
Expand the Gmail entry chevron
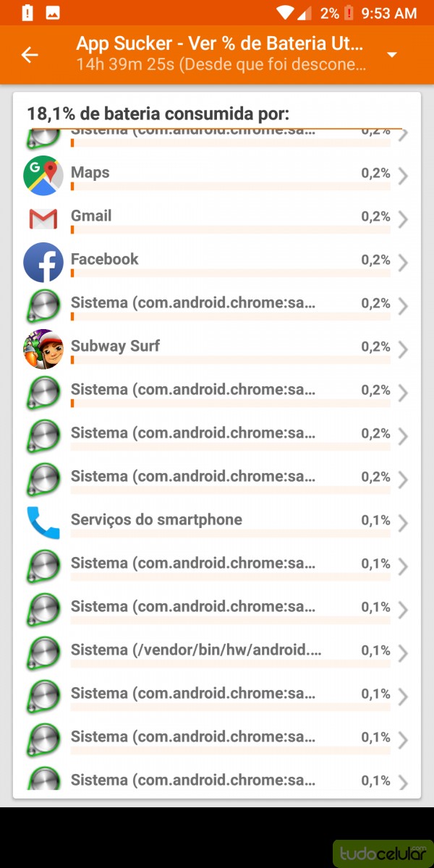403,219
